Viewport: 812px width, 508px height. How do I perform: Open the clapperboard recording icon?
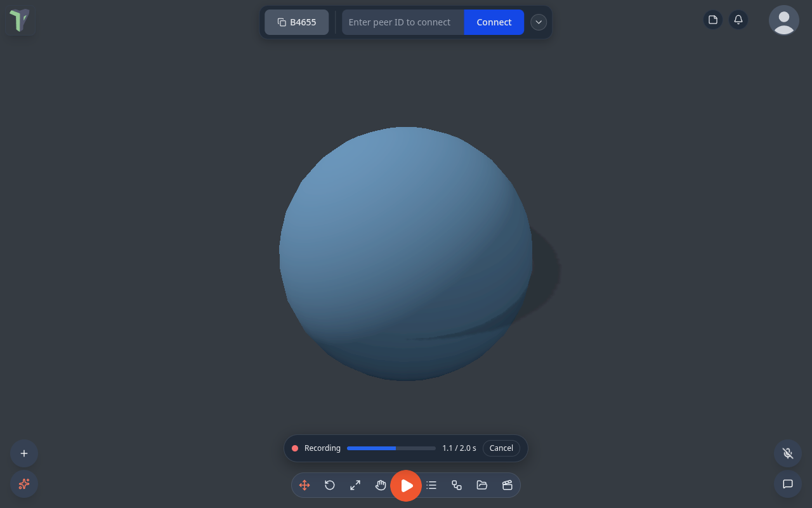pyautogui.click(x=507, y=485)
